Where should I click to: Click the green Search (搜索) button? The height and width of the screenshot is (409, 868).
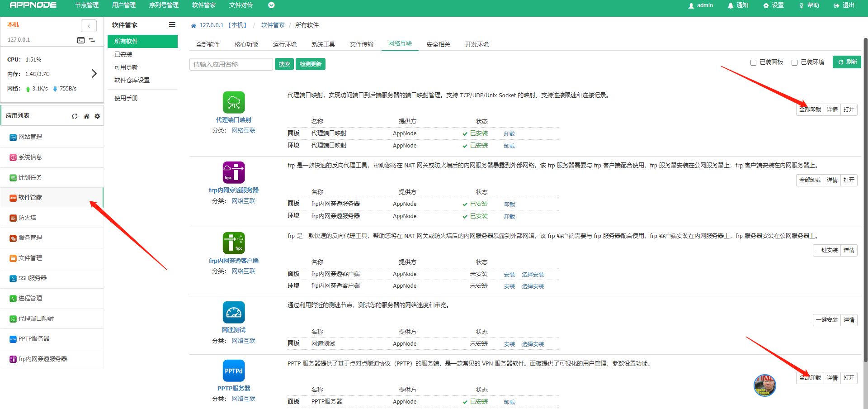[284, 64]
